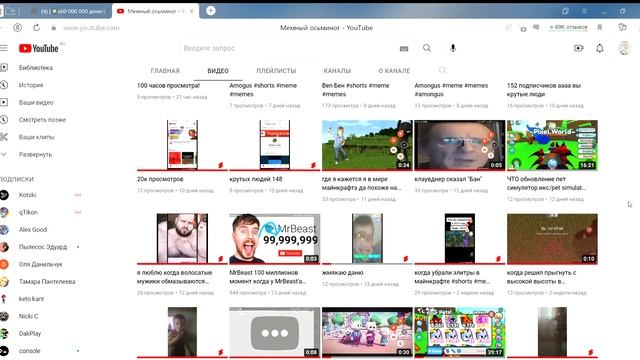Open ЧТО обновление пет симулятор title
The height and width of the screenshot is (360, 640).
tap(546, 183)
